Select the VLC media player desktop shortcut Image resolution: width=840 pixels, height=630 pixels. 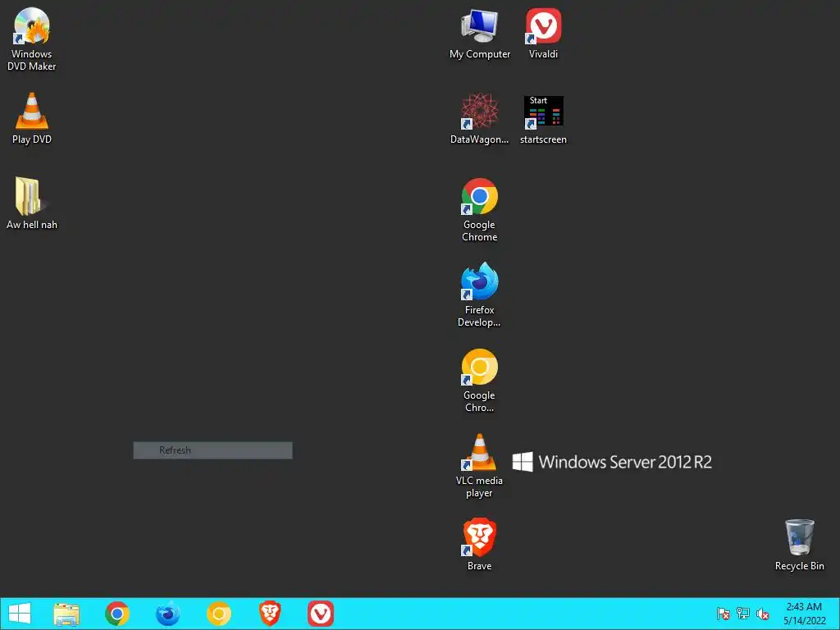479,466
